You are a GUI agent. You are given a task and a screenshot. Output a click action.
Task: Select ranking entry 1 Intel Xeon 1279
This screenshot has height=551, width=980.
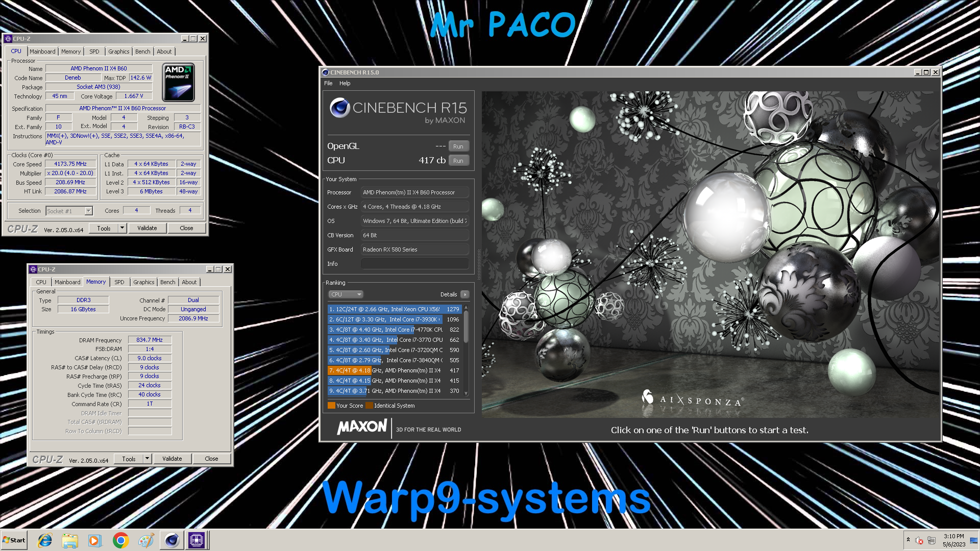coord(395,309)
